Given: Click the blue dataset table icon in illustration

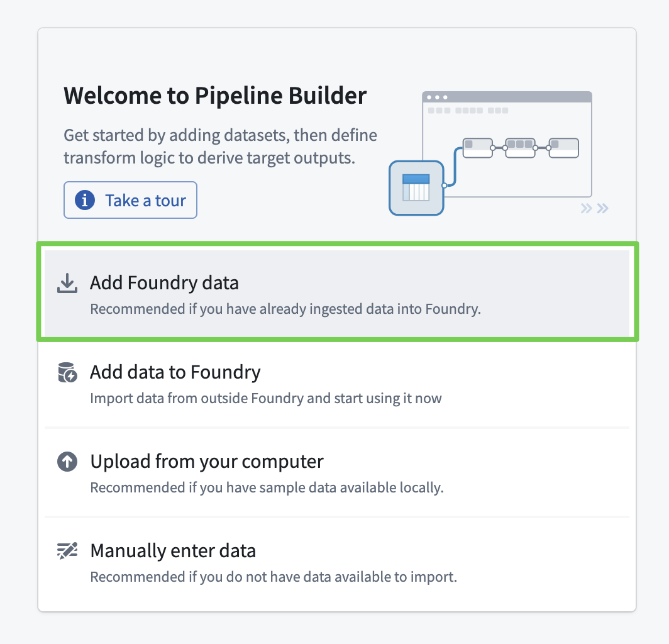Looking at the screenshot, I should coord(416,188).
